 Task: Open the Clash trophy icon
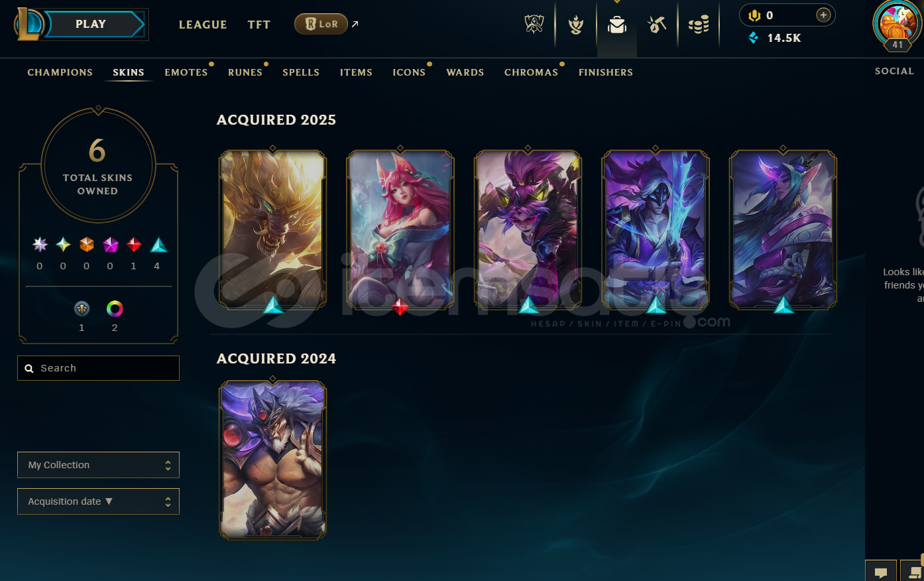coord(534,25)
